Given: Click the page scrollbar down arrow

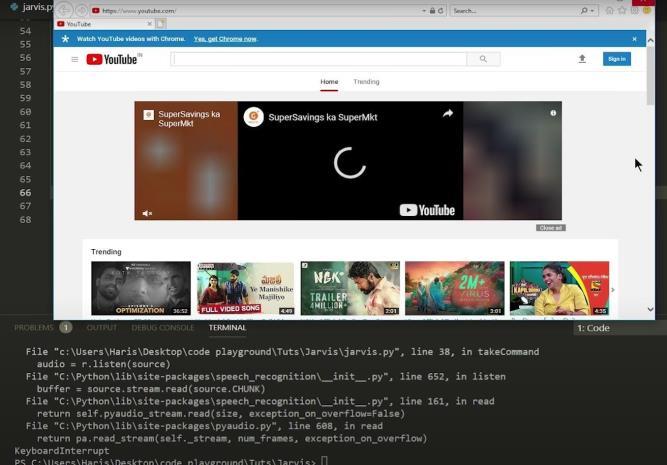Looking at the screenshot, I should coord(650,309).
